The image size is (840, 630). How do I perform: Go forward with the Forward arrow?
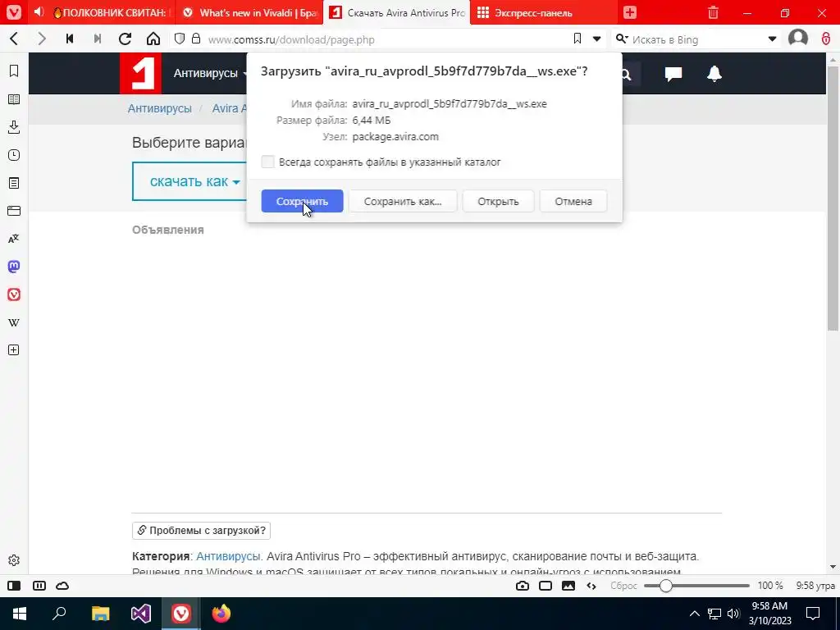coord(42,39)
